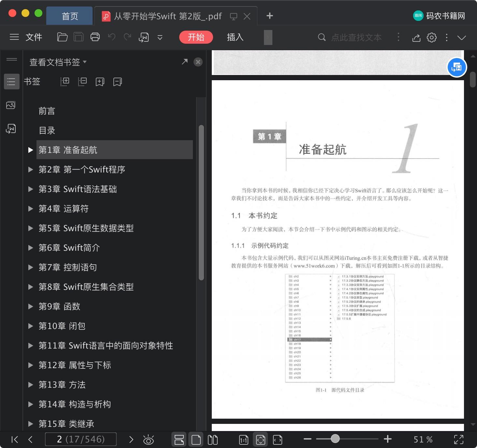
Task: Go to 第9章 函数 bookmark
Action: click(x=59, y=306)
